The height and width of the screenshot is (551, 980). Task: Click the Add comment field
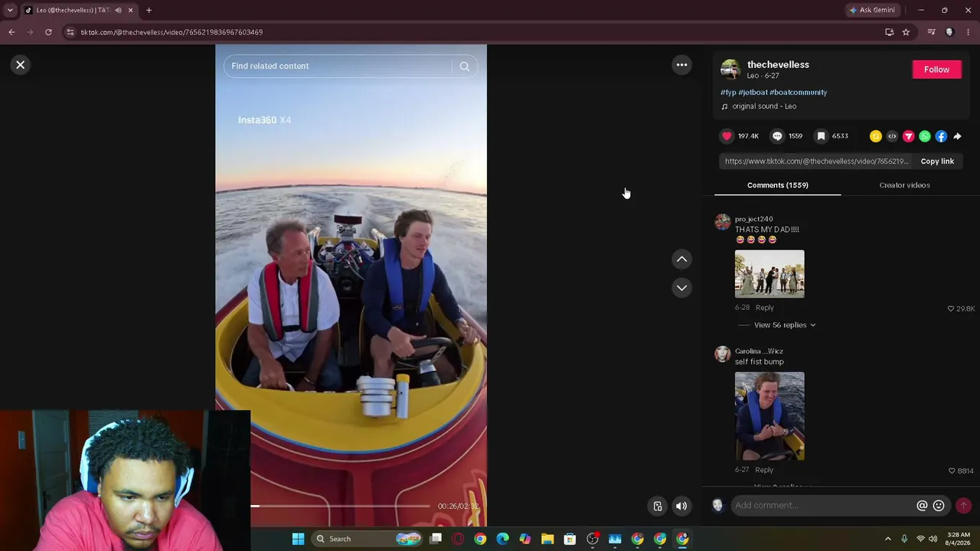pos(823,505)
